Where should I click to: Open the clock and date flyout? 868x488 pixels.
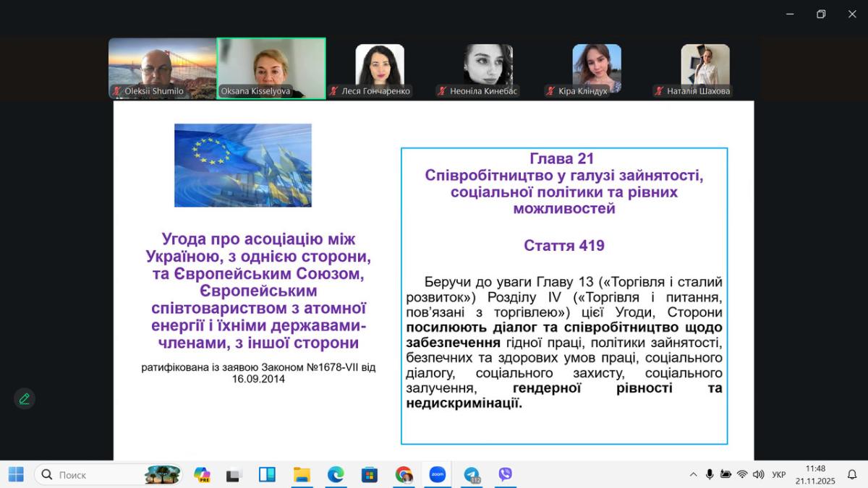(815, 475)
